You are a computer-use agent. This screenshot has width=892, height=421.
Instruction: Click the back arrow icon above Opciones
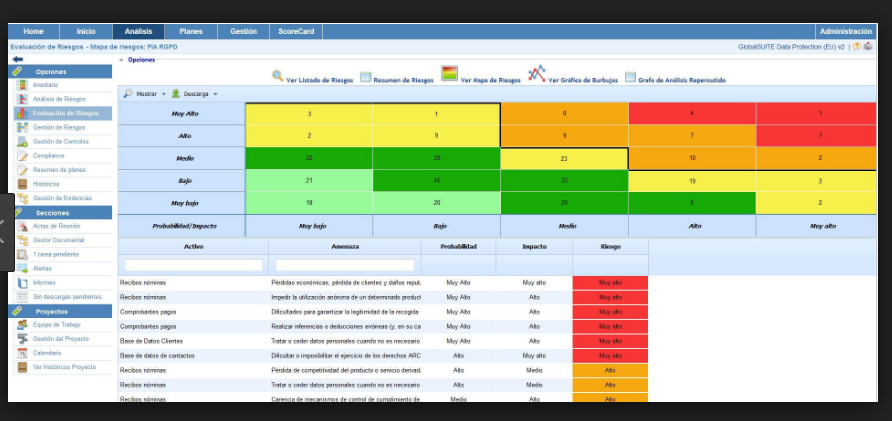17,60
